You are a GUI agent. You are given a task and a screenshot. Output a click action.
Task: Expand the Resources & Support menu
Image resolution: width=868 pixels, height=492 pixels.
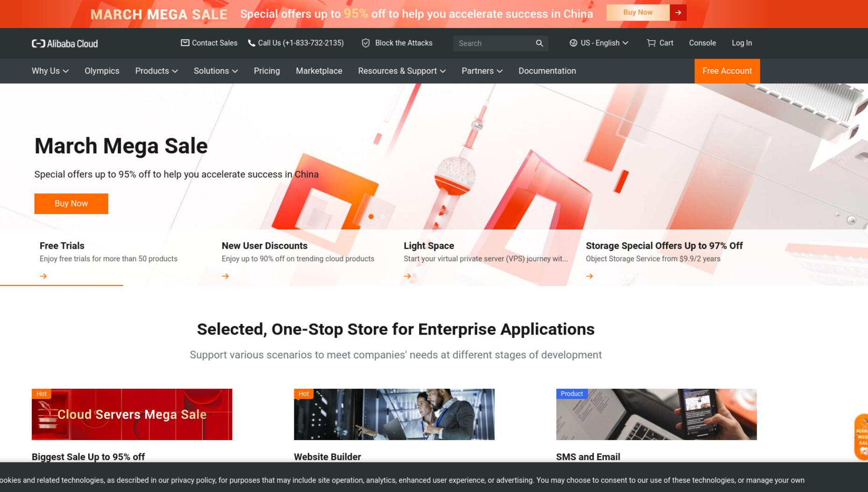pos(402,71)
